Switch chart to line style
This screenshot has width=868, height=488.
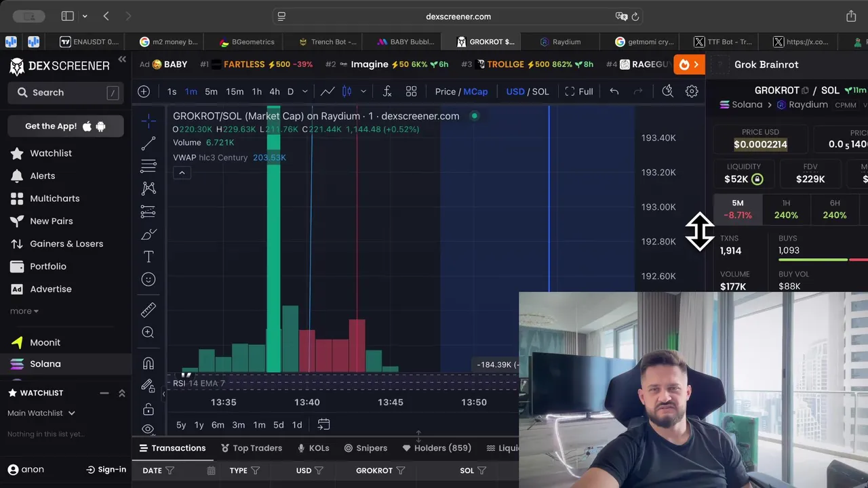coord(328,91)
